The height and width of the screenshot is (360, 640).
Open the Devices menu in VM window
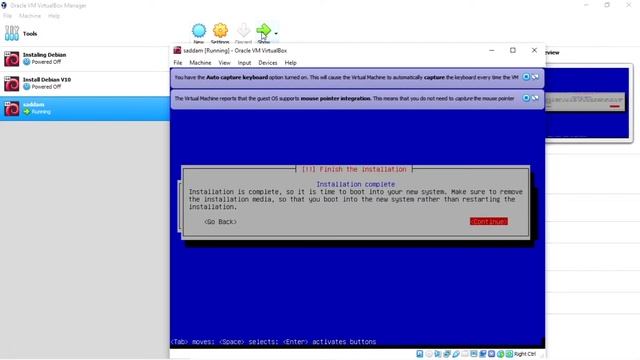pyautogui.click(x=268, y=63)
